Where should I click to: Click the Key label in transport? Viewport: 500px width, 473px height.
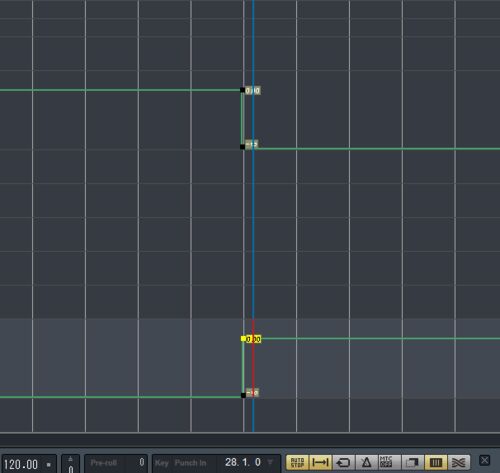[x=161, y=463]
